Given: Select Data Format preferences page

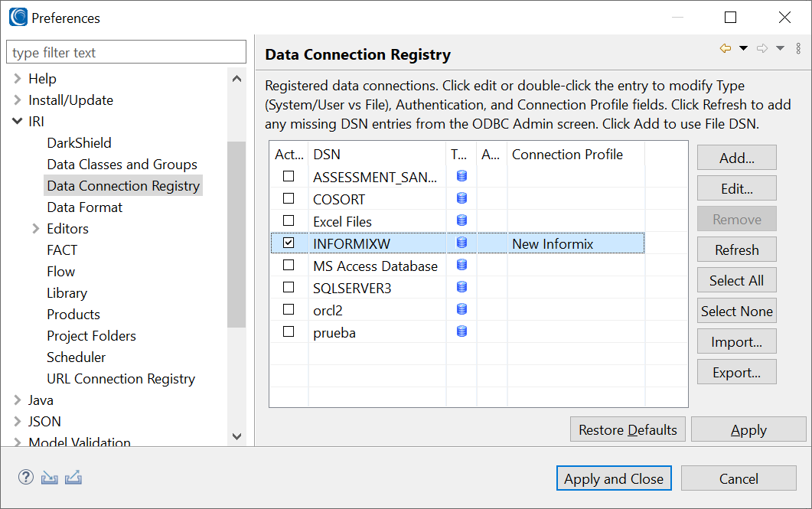Looking at the screenshot, I should point(85,207).
